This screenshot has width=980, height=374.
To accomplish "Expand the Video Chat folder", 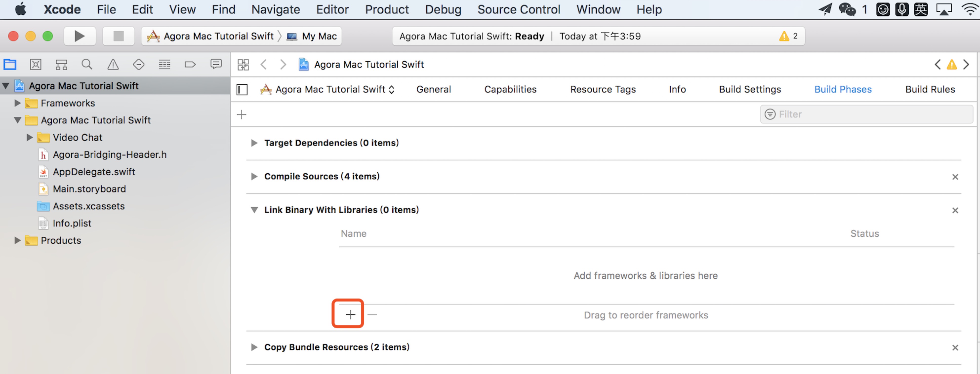I will click(29, 138).
